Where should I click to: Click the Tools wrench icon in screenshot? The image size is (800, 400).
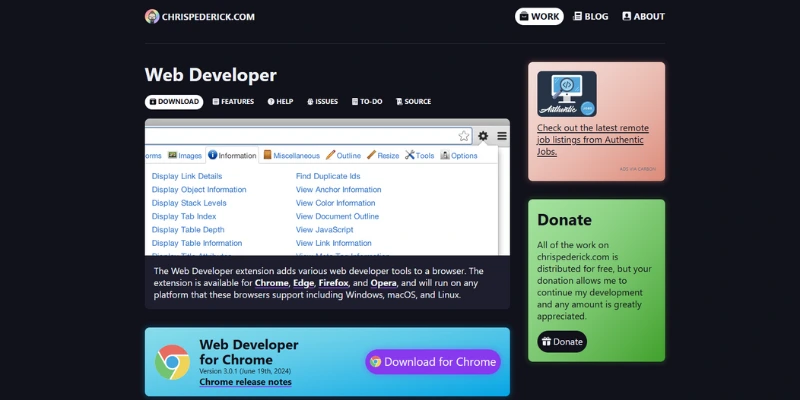point(410,155)
